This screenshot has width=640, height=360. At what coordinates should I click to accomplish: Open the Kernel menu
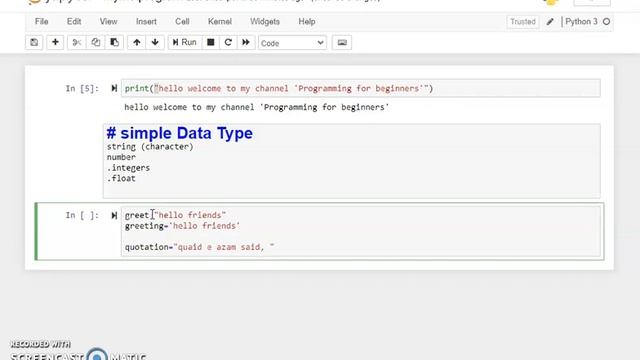click(x=220, y=22)
